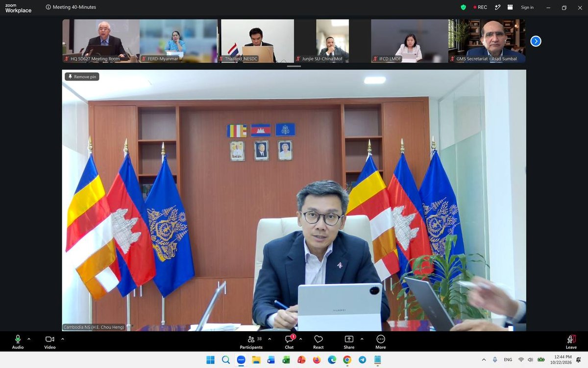
Task: Expand audio settings arrow
Action: click(x=29, y=339)
